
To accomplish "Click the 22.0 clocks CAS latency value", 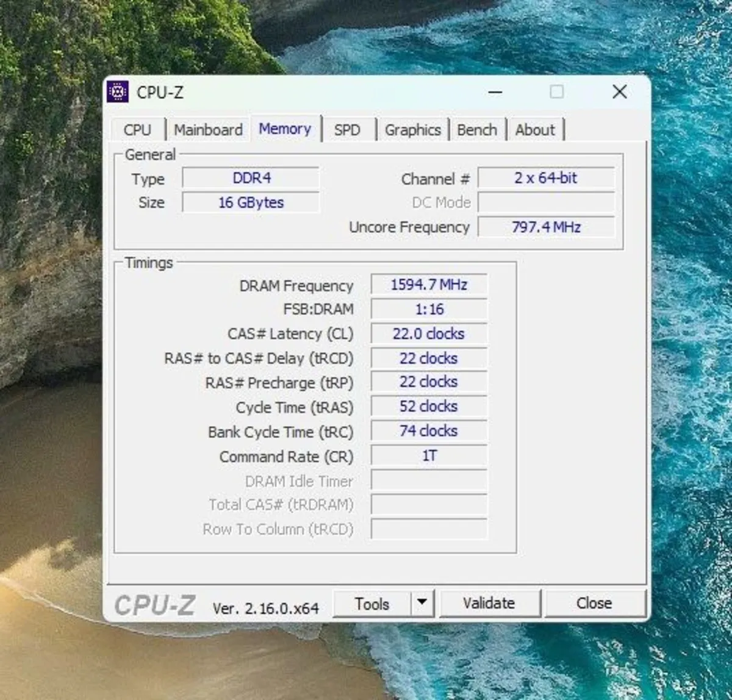I will (429, 334).
